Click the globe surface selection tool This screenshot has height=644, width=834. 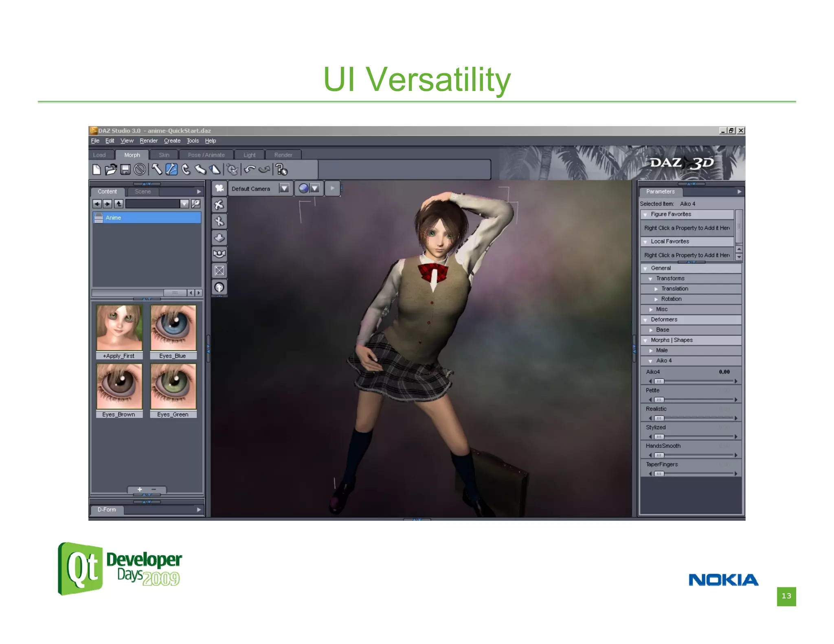[x=232, y=169]
